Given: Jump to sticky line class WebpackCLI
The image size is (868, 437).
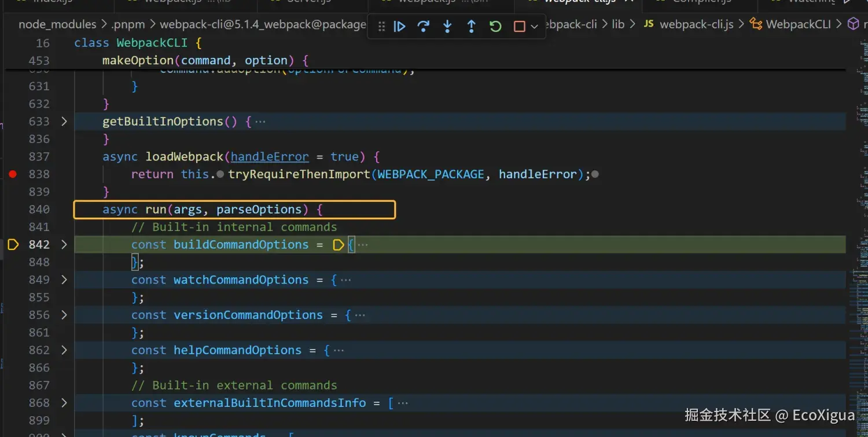Looking at the screenshot, I should (138, 43).
